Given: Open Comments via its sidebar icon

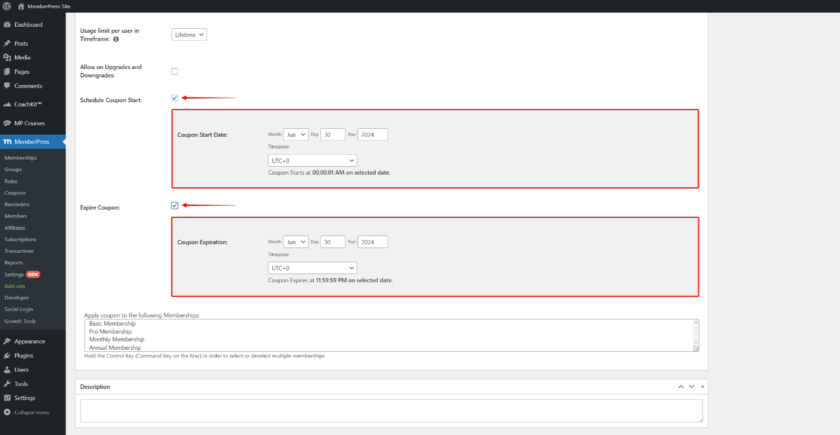Looking at the screenshot, I should [7, 86].
